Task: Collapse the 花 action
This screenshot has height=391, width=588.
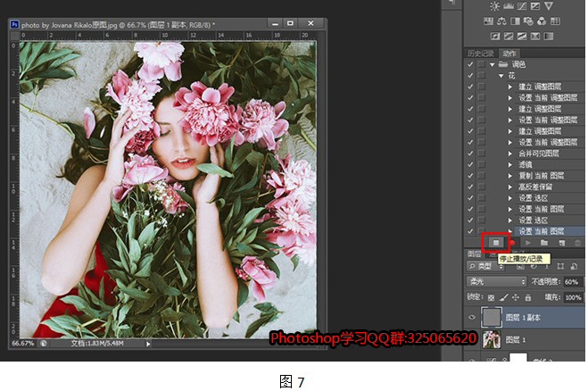Action: pyautogui.click(x=501, y=76)
